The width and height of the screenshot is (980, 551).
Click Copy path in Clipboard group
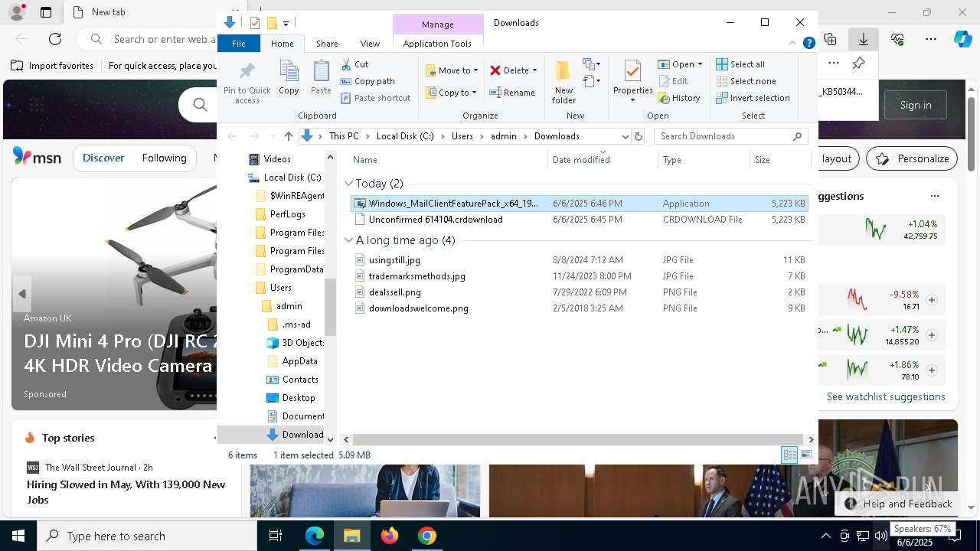tap(367, 81)
